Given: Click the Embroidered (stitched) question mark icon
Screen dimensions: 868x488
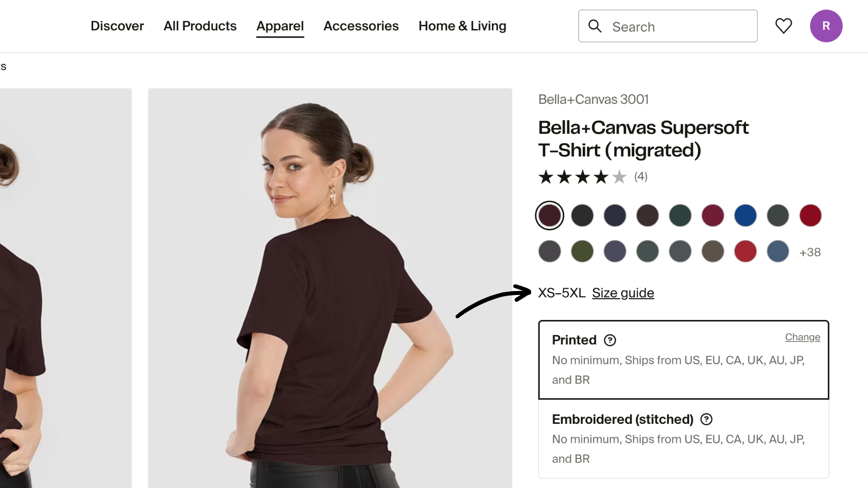Looking at the screenshot, I should click(706, 419).
